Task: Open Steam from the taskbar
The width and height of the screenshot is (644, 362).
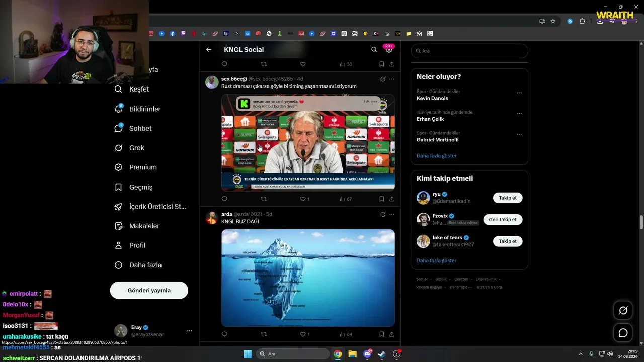Action: 382,354
